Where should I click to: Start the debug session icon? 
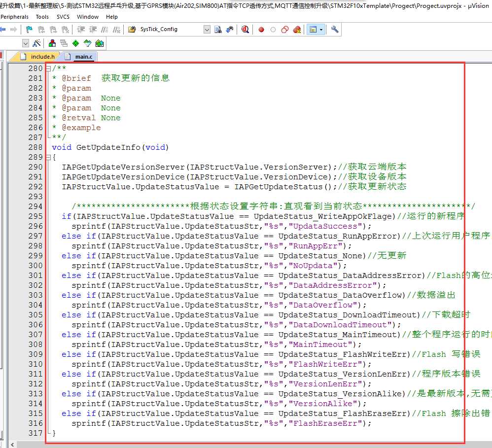(246, 30)
